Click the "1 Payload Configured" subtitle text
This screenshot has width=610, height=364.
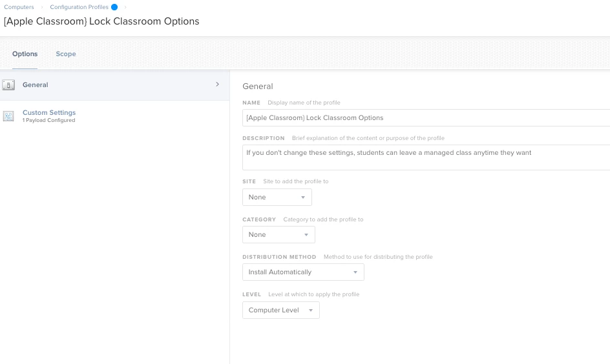[49, 121]
